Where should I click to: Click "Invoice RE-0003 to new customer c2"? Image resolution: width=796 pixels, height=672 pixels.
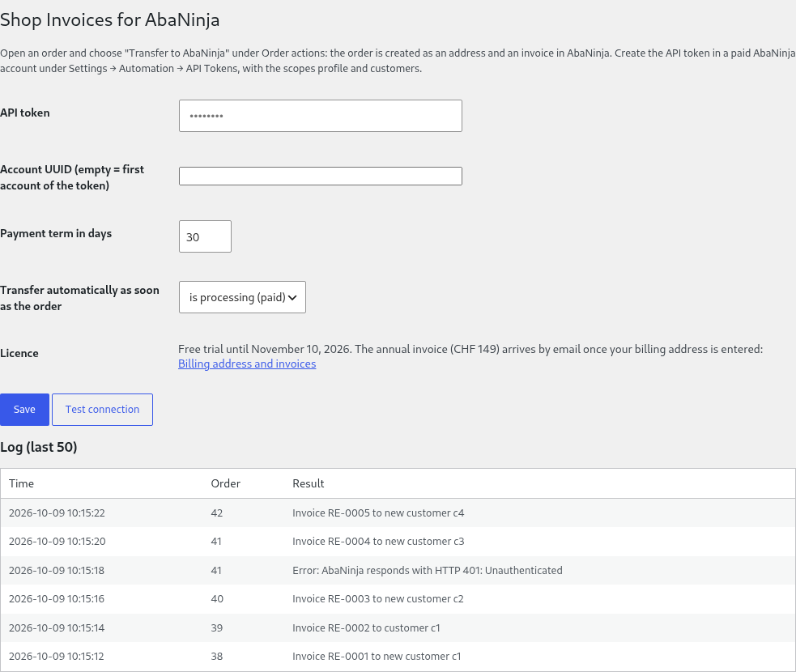[x=377, y=599]
